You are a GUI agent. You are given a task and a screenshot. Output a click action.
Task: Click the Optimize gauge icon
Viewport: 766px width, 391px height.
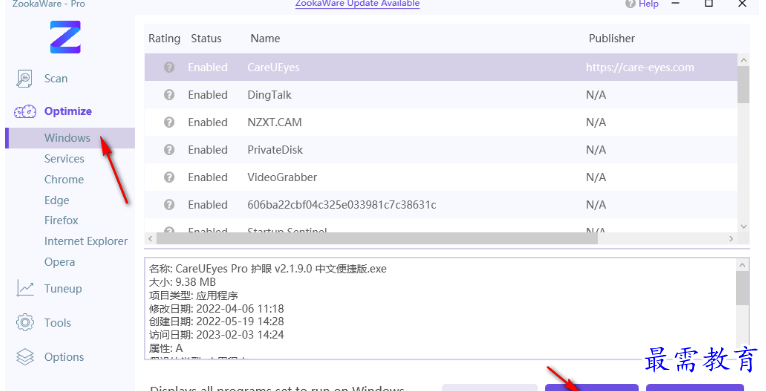(x=25, y=111)
